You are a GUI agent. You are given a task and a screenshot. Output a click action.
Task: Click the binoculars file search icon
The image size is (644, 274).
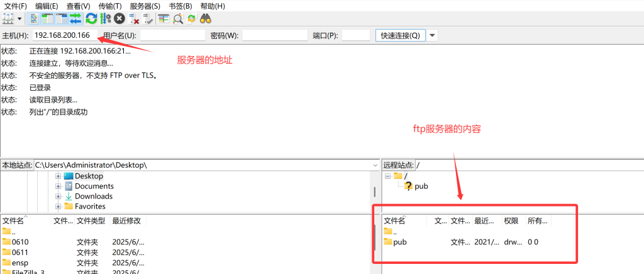pyautogui.click(x=205, y=19)
